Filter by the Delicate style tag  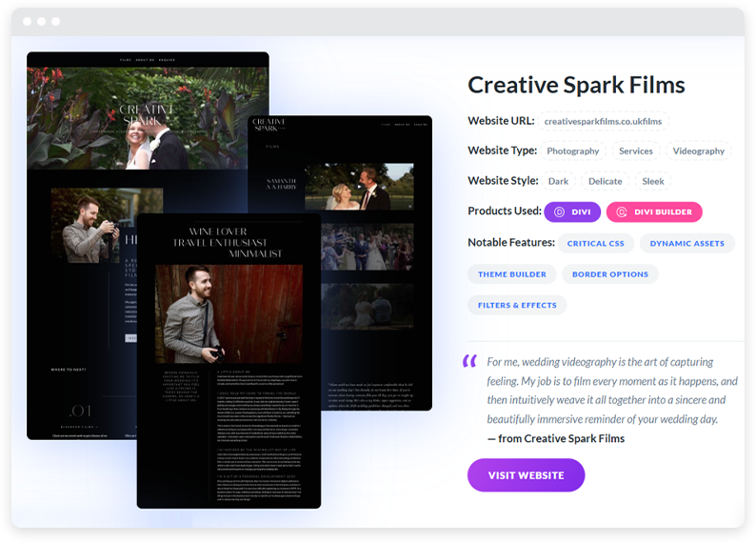606,181
